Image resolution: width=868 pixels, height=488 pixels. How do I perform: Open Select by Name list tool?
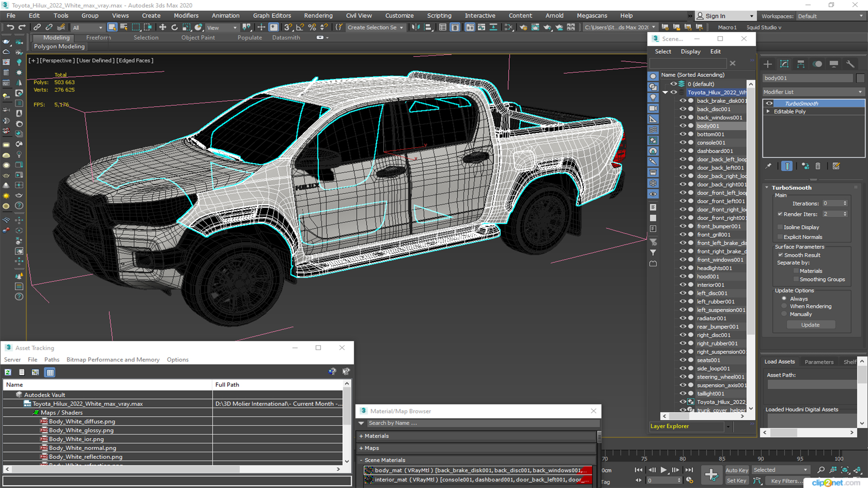point(124,27)
